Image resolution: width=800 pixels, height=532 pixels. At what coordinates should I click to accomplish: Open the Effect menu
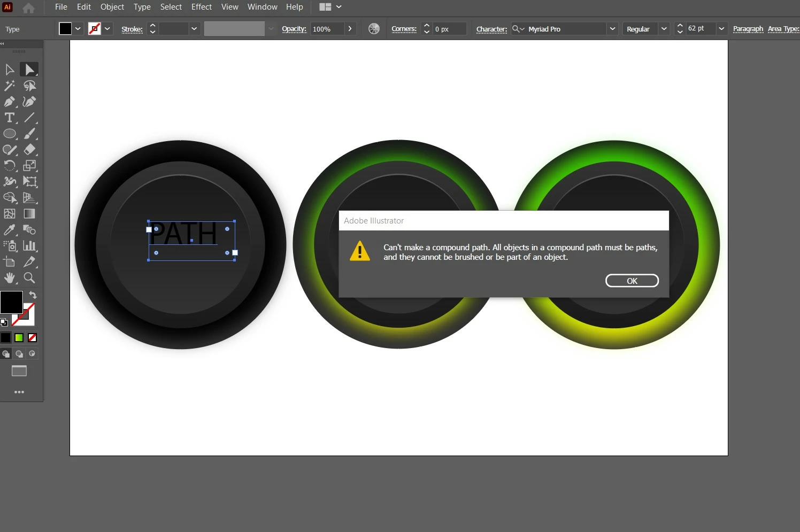coord(202,7)
